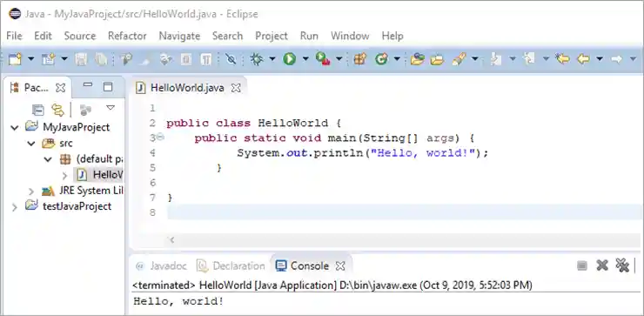The image size is (644, 316).
Task: Remove Launch with Console single X icon
Action: tap(602, 266)
